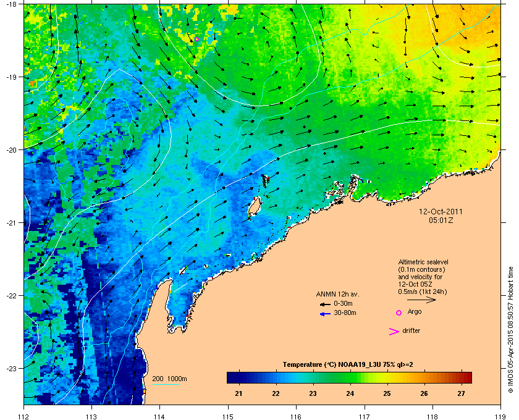Click the 'Temperature (°C) NOAA19_L3U 75% ql>=2' title
Screen dimensions: 519x420
348,365
